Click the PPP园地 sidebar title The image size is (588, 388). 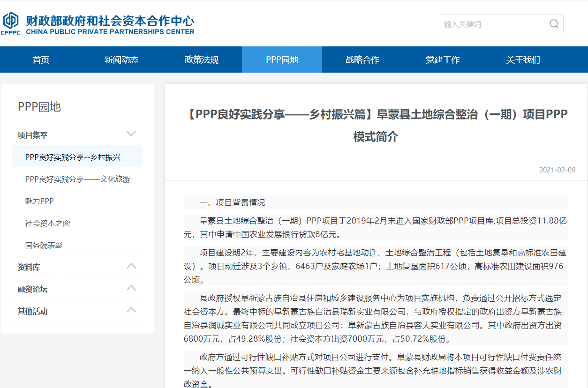(x=39, y=107)
